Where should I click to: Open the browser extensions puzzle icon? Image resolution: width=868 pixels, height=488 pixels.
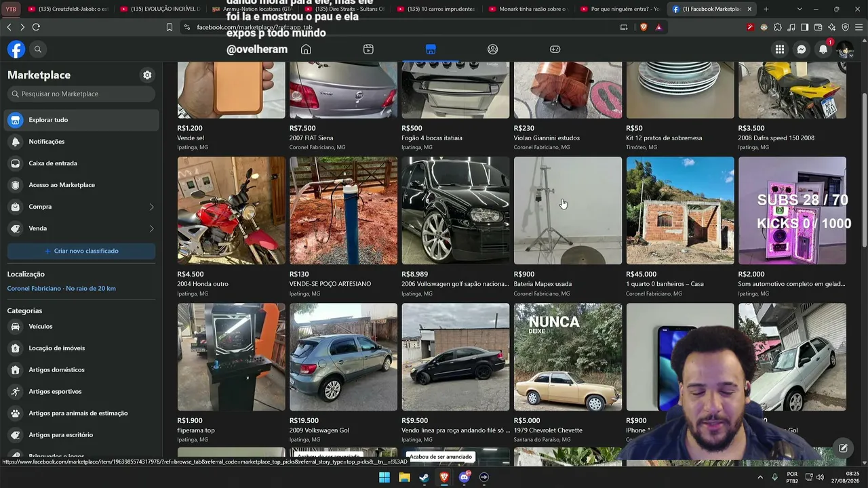click(778, 27)
